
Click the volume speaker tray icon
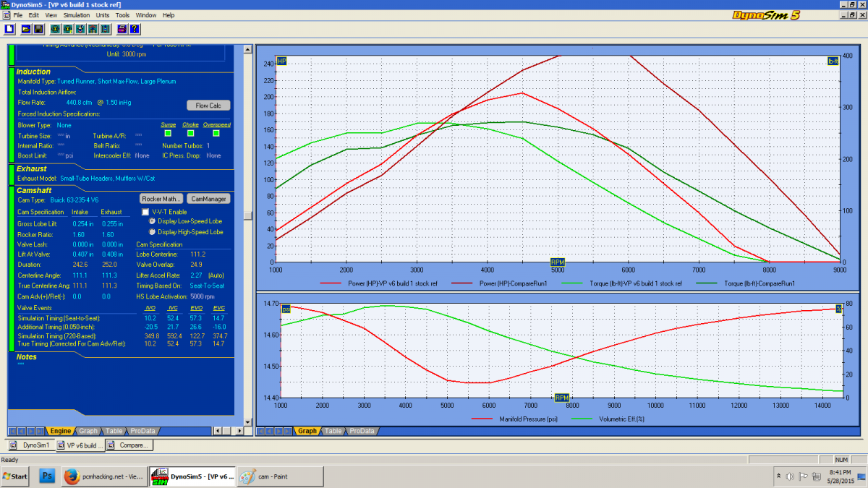click(790, 476)
